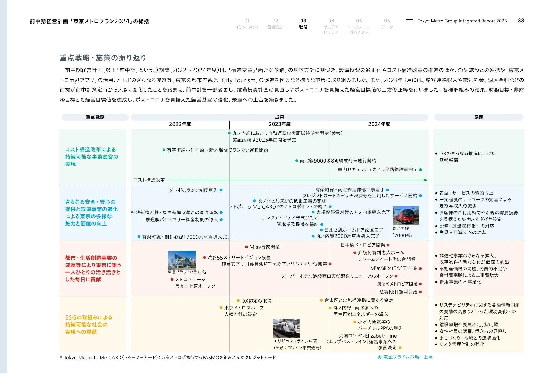Go to section 05 コーポレート・ガバナンス

click(x=359, y=26)
